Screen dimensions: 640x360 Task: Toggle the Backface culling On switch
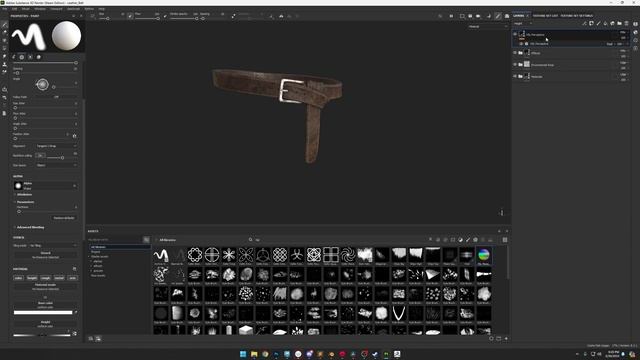tap(40, 156)
